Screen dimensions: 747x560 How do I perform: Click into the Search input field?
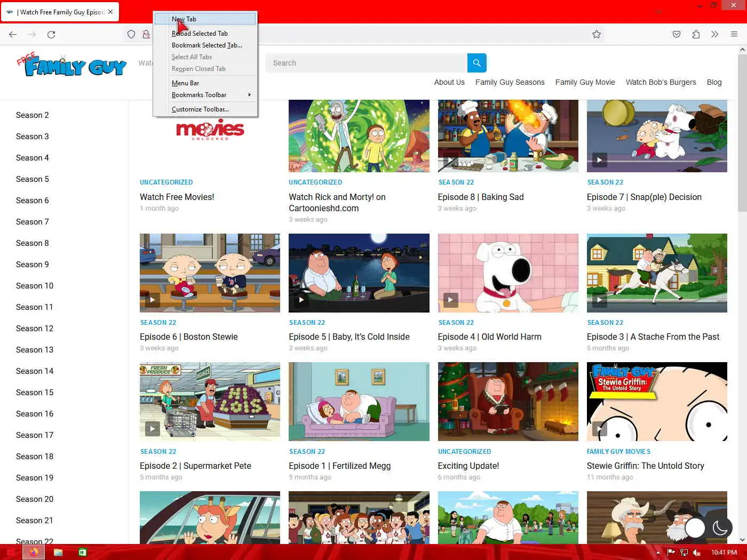tap(366, 63)
